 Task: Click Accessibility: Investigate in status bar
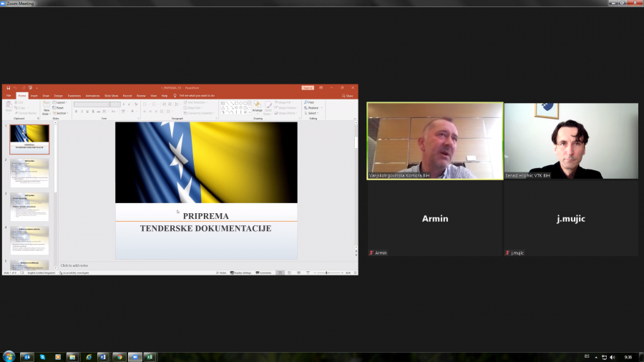coord(73,273)
